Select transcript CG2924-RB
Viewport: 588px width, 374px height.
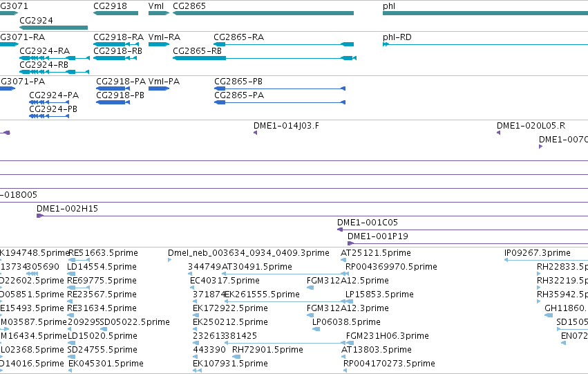(54, 72)
